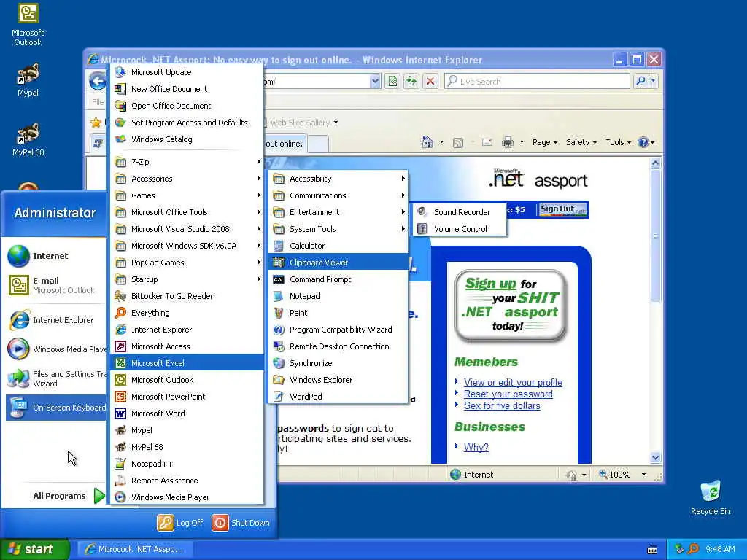747x560 pixels.
Task: Select Microsoft Excel in programs list
Action: point(187,363)
